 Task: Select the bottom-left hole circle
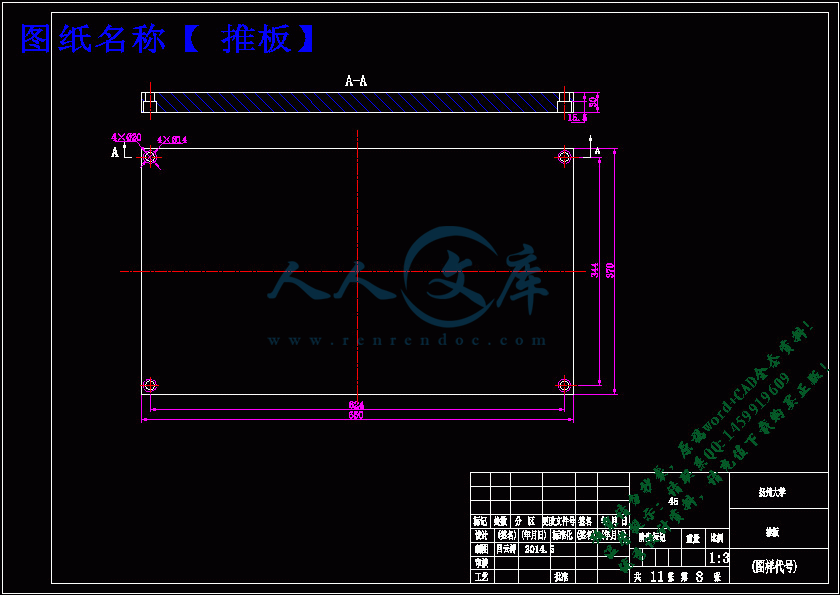(150, 385)
